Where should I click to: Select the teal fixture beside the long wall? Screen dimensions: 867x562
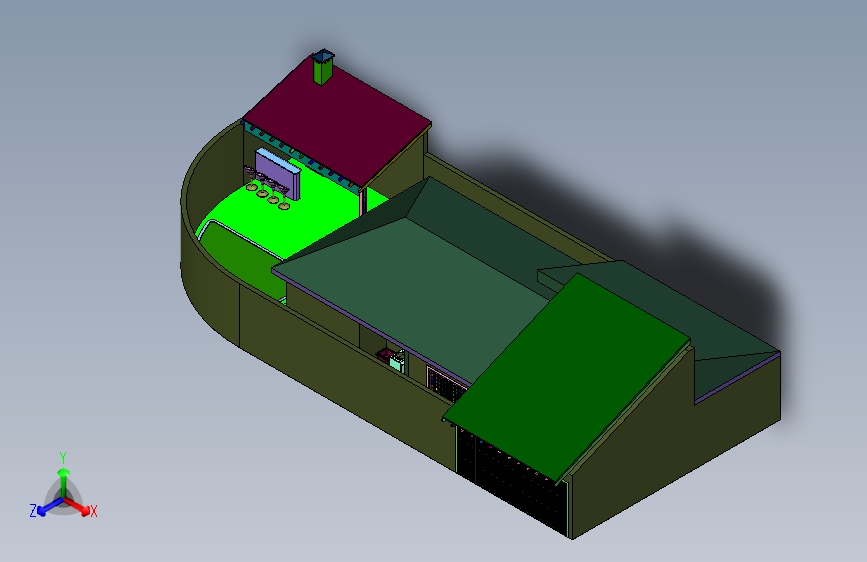pos(398,361)
